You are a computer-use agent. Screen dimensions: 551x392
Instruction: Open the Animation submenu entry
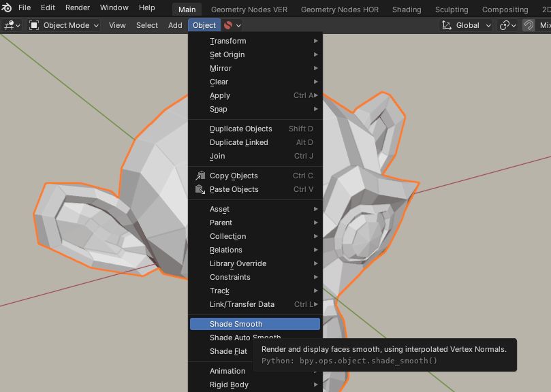(x=227, y=372)
